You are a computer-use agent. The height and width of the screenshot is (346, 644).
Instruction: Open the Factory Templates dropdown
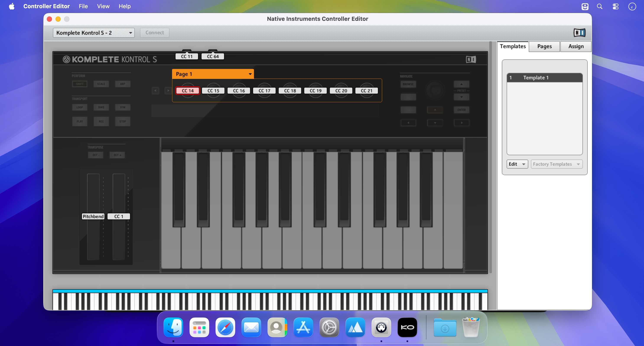pyautogui.click(x=556, y=164)
